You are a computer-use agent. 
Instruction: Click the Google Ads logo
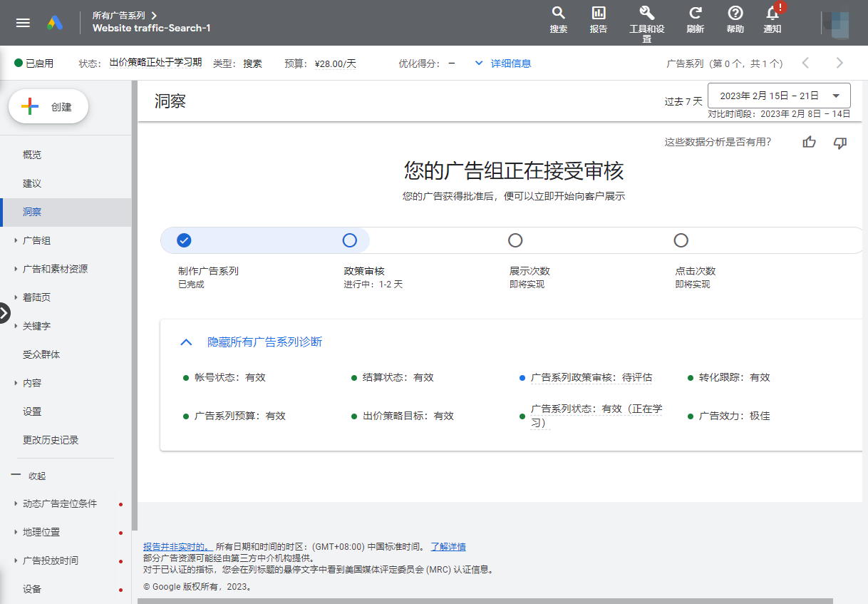[56, 22]
